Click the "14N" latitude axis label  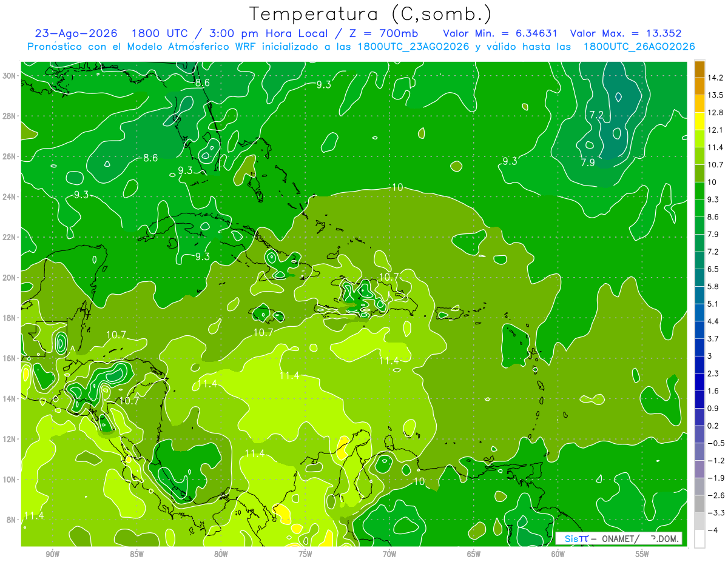point(10,398)
